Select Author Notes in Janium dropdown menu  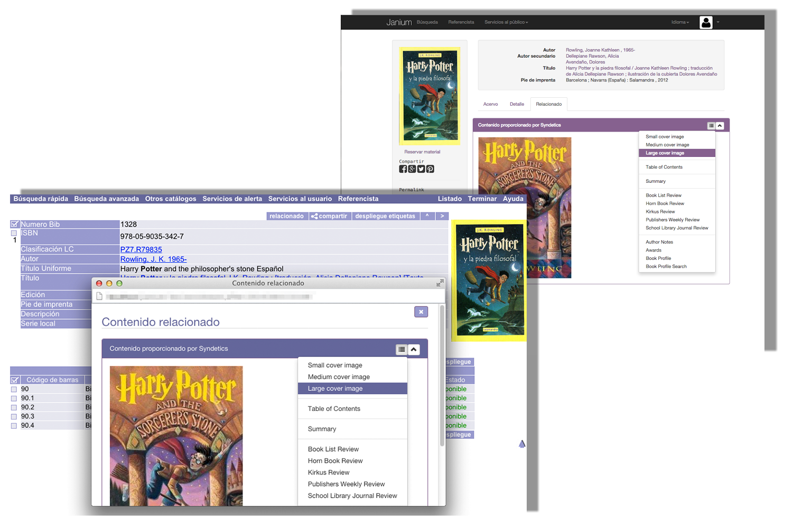coord(677,242)
